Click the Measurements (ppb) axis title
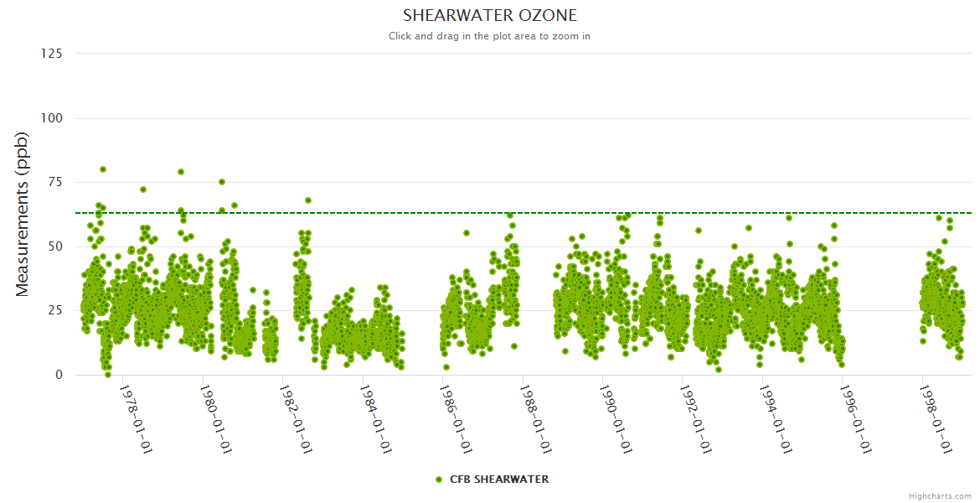Screen dimensions: 980x503 click(23, 214)
